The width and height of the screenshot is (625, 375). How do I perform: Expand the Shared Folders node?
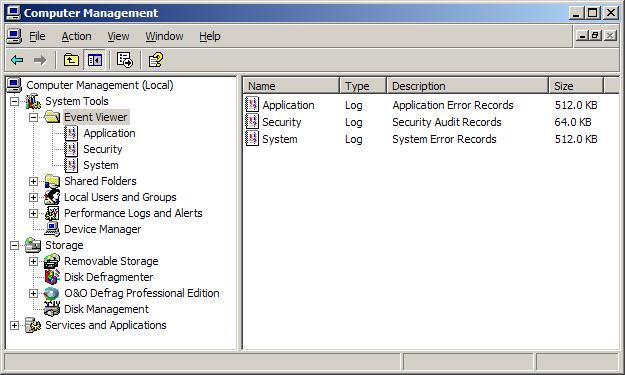coord(33,181)
